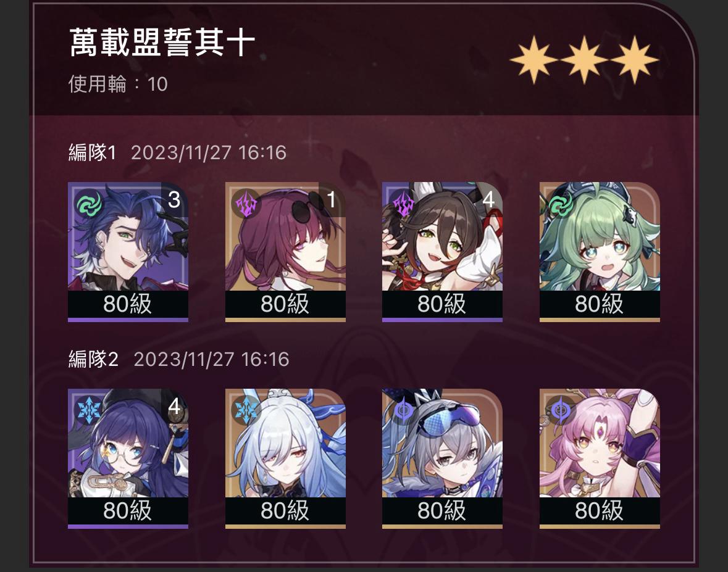Click the 使用輪：10 cycles text
The width and height of the screenshot is (728, 572).
[118, 84]
